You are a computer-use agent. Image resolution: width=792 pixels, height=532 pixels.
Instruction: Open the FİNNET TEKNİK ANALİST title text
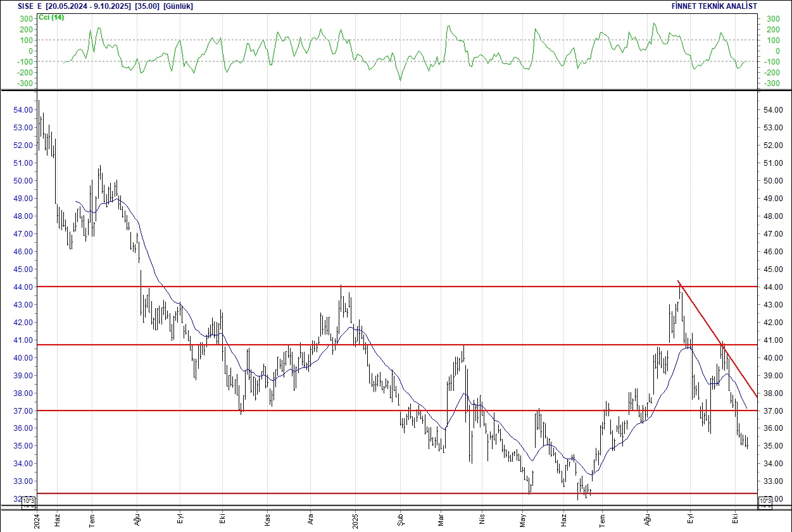(713, 6)
